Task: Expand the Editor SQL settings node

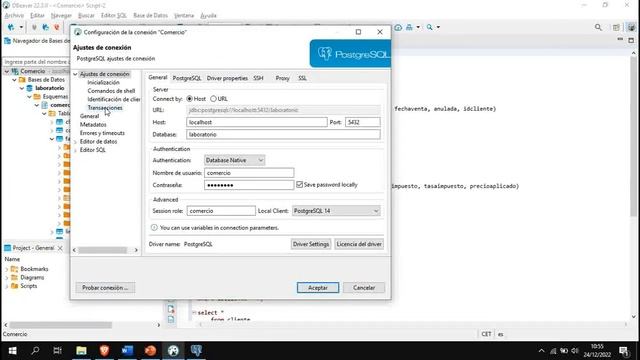Action: click(75, 150)
